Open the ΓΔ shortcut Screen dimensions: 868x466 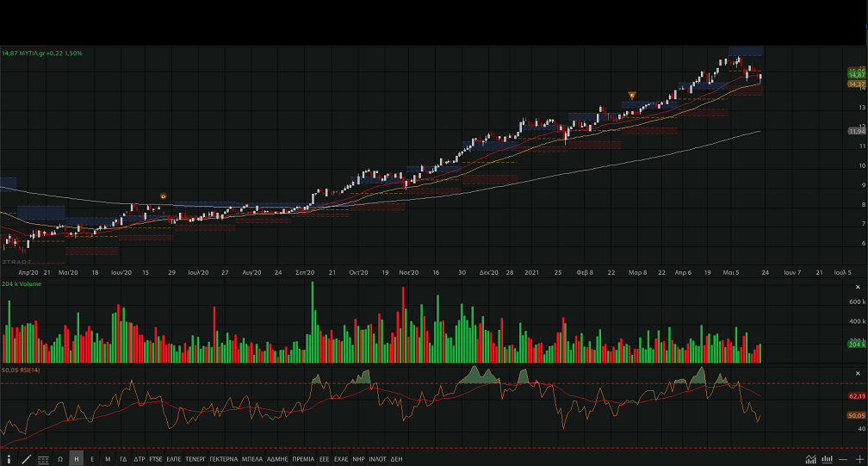coord(123,459)
